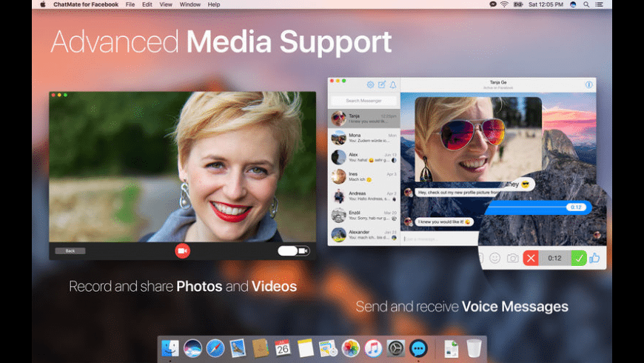Open Contacts from the dock
644x363 pixels.
click(x=260, y=348)
